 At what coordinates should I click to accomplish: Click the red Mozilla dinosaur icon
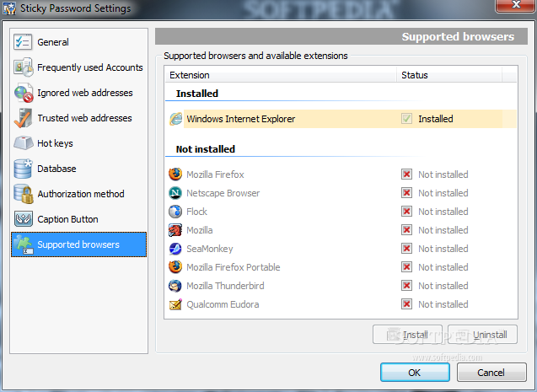pos(175,230)
